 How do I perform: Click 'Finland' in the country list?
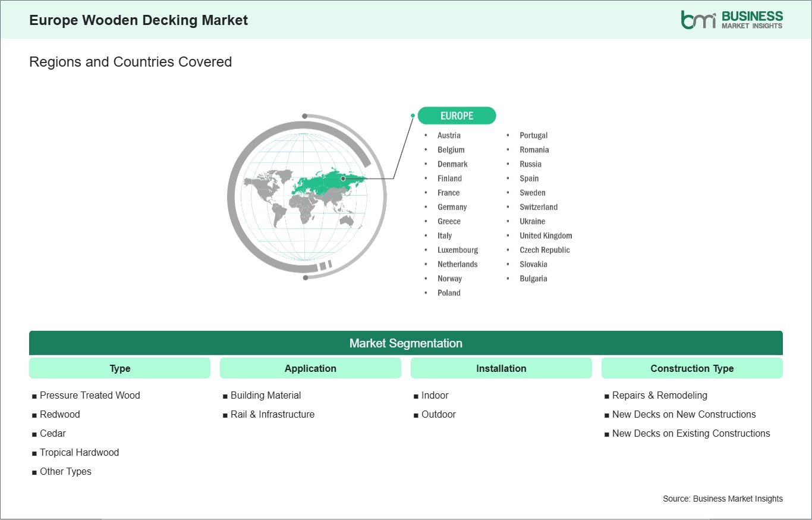(449, 178)
